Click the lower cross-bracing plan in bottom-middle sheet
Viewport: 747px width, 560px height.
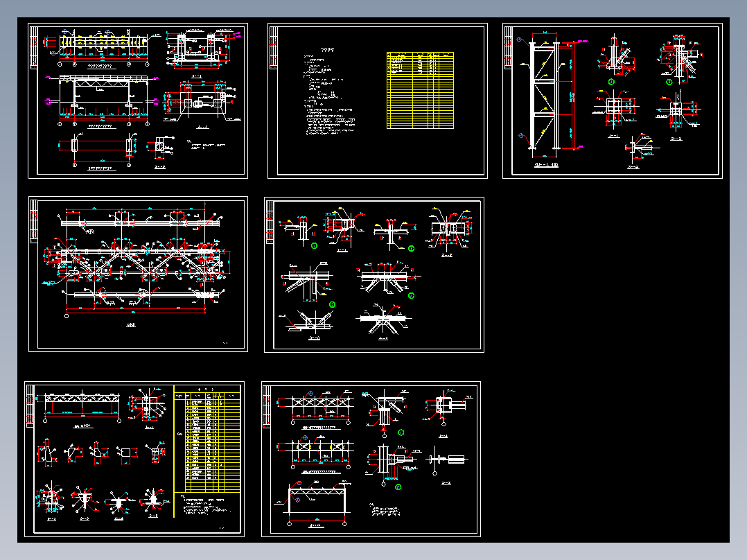tap(315, 454)
